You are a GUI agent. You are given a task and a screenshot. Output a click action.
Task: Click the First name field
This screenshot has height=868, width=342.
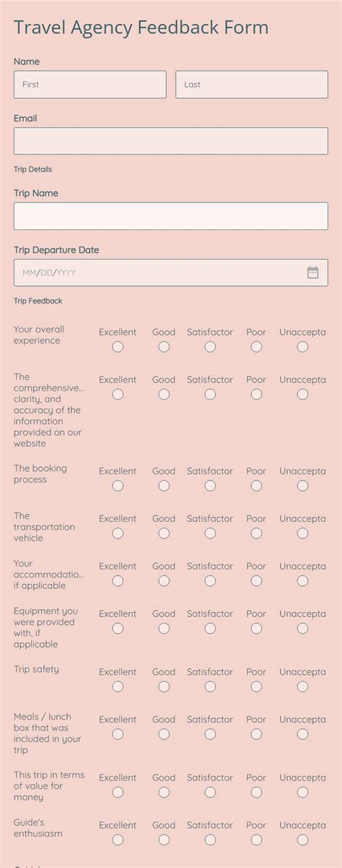point(90,84)
